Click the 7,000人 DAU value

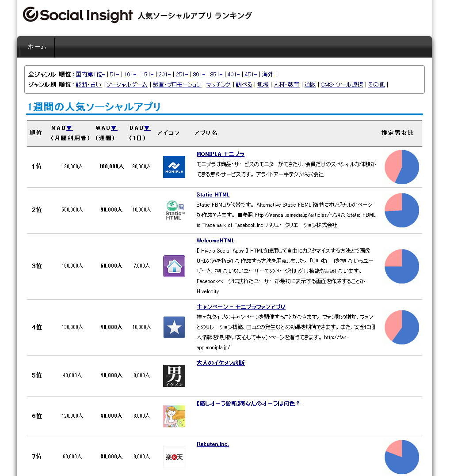pyautogui.click(x=141, y=266)
